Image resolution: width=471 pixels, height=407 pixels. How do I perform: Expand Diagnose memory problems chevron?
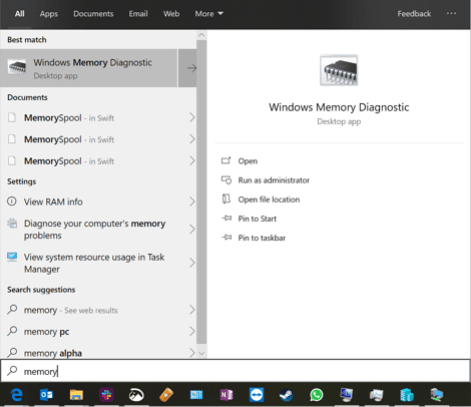(x=192, y=229)
